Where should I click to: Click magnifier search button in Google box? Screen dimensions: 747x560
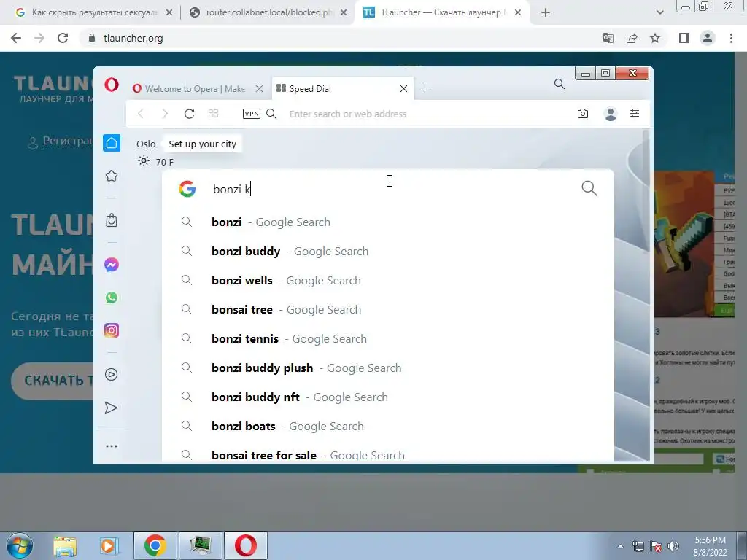(589, 188)
